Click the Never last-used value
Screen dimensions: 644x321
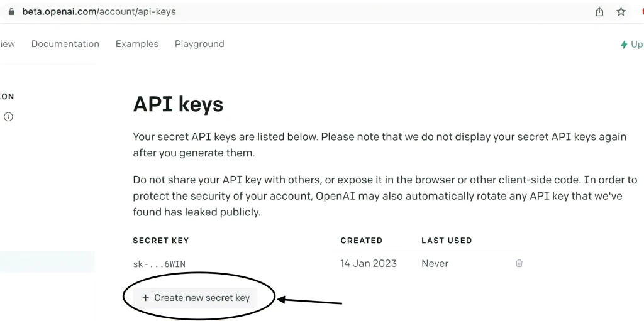tap(435, 263)
